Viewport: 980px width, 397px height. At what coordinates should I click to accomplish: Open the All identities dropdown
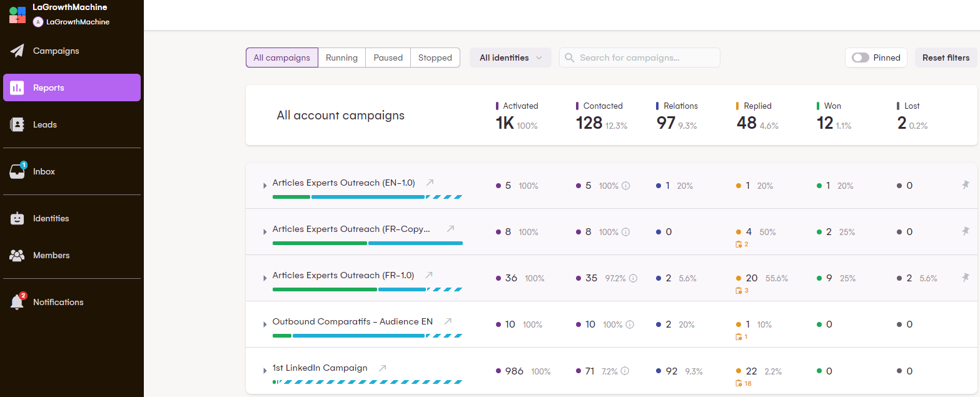pos(510,58)
